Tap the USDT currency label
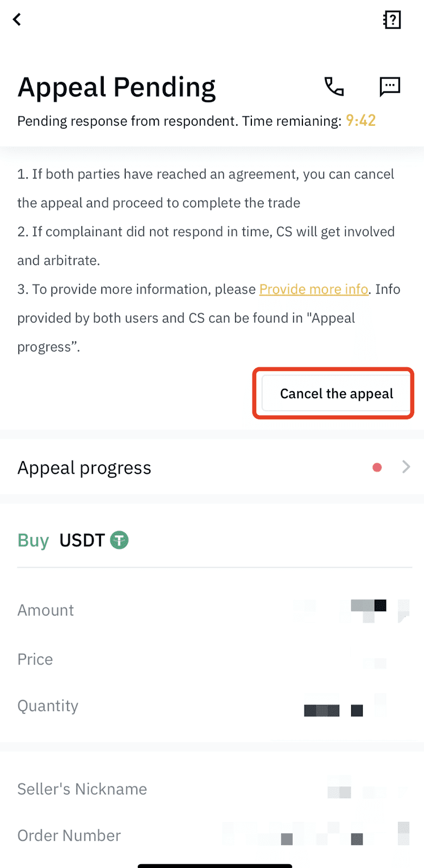This screenshot has width=424, height=868. point(81,540)
